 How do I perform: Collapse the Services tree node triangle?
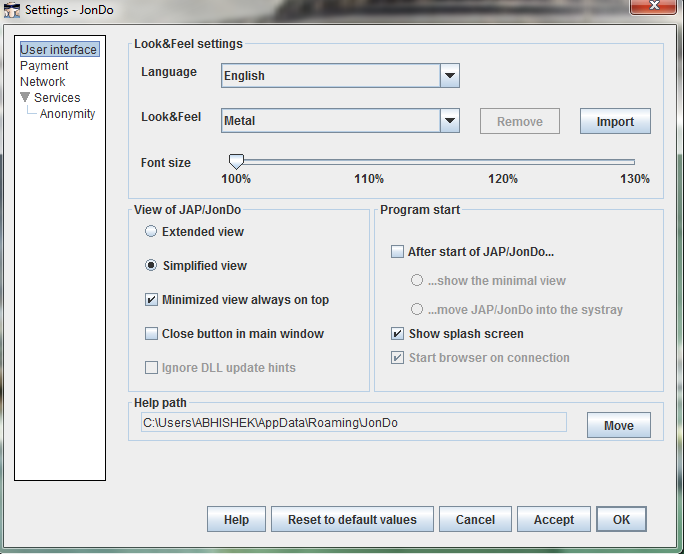coord(25,97)
